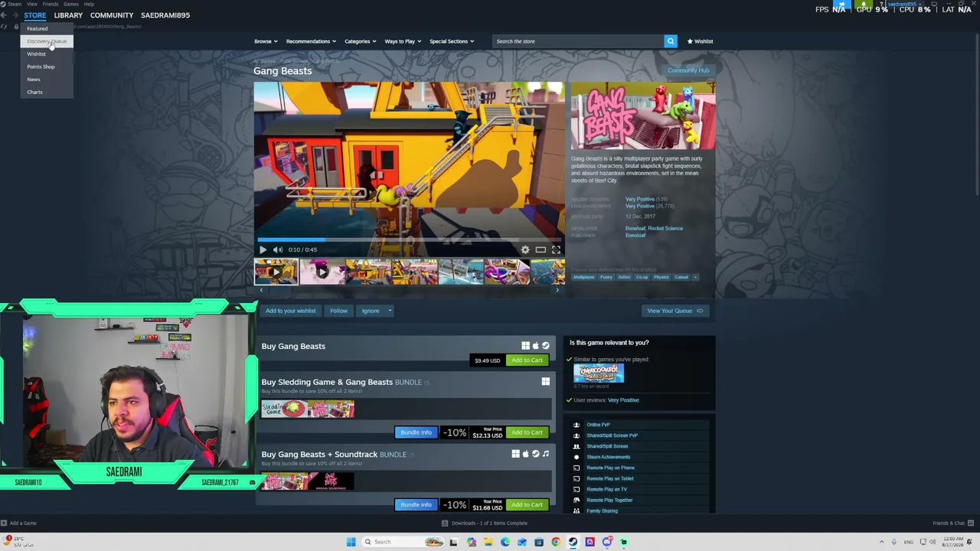This screenshot has height=551, width=980.
Task: Select second trailer thumbnail with pink scene
Action: [322, 272]
